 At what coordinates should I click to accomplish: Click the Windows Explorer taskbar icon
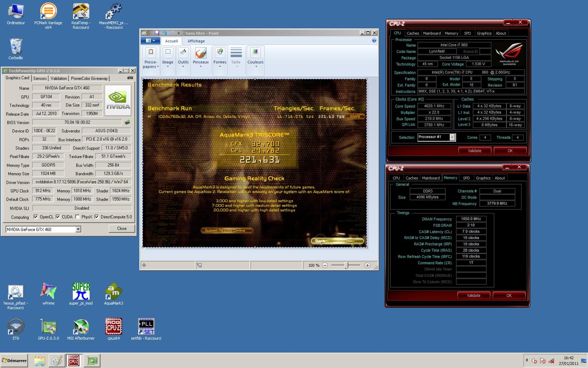tap(39, 361)
